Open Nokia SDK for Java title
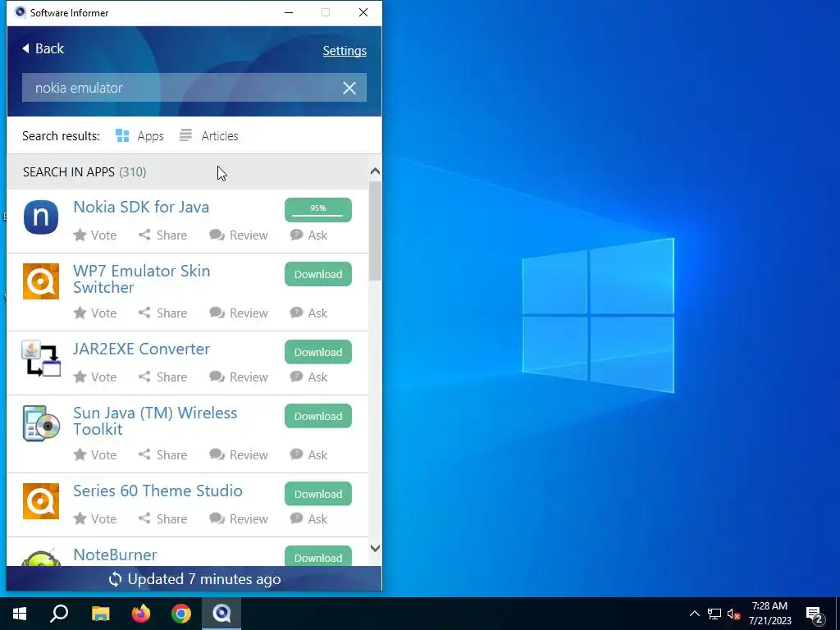The height and width of the screenshot is (630, 840). coord(141,208)
